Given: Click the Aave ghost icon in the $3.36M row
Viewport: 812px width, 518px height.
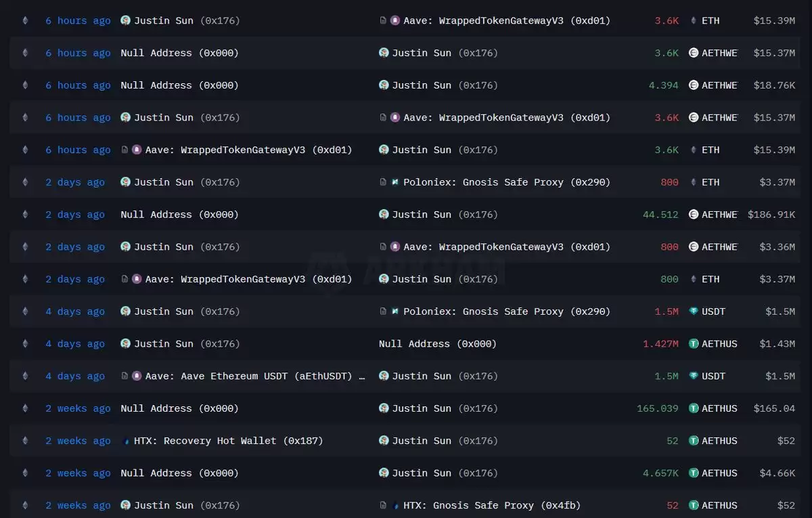Looking at the screenshot, I should [x=395, y=247].
